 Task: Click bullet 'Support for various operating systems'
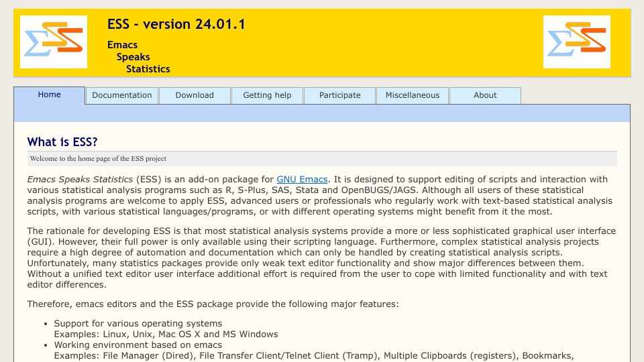coord(138,323)
